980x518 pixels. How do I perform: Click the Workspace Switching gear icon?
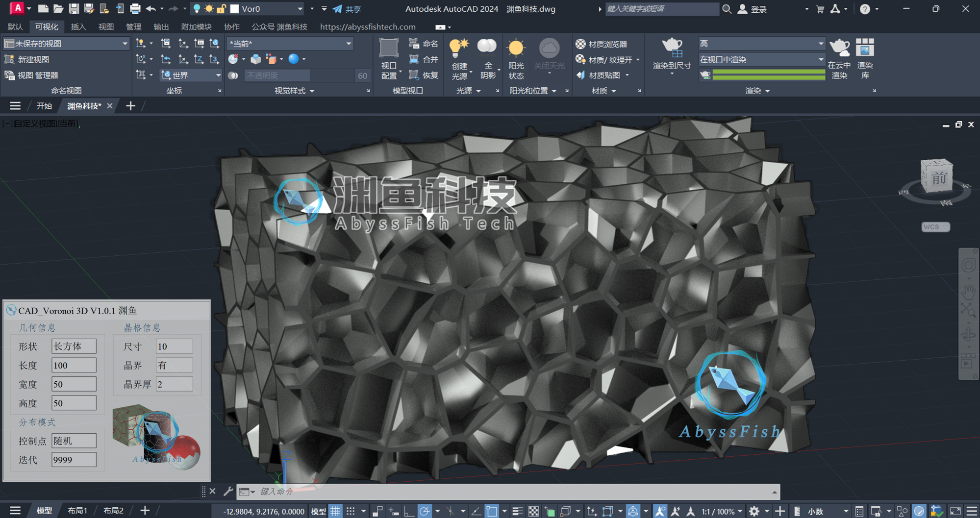click(x=754, y=511)
